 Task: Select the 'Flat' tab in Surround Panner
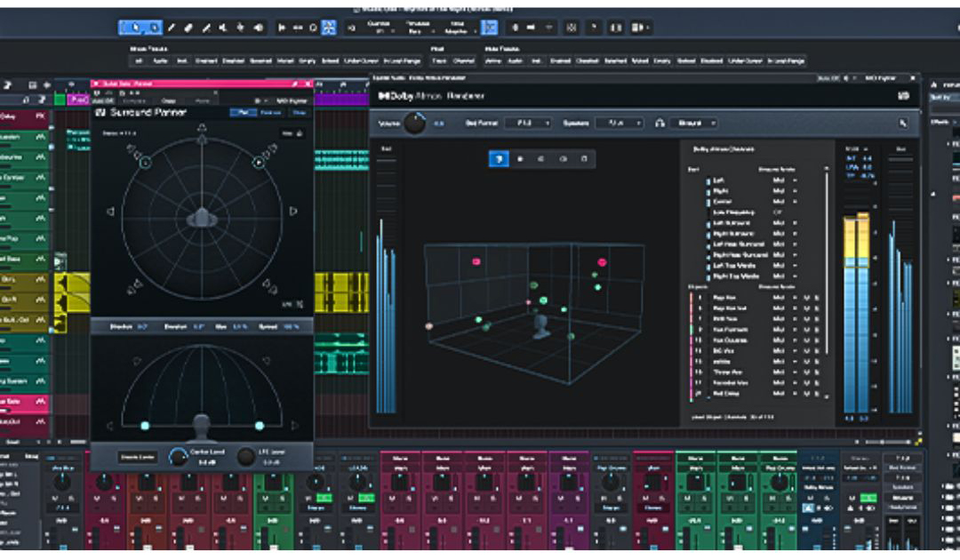point(244,112)
